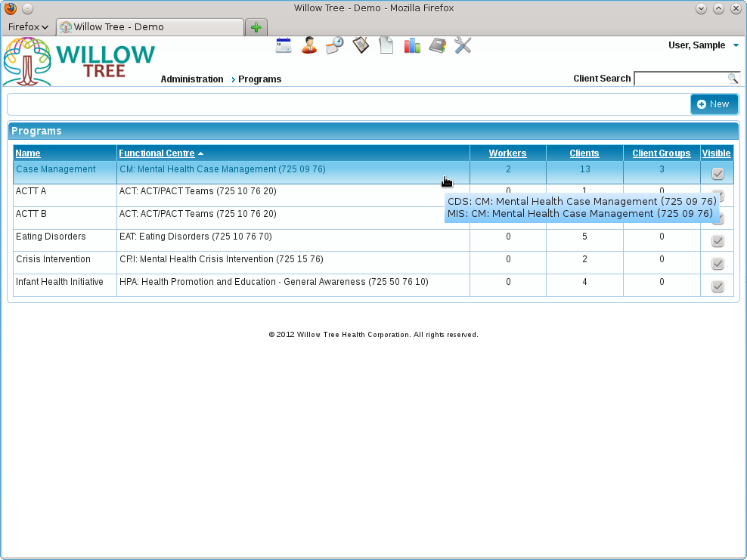Sort by Clients column header
747x560 pixels.
[x=584, y=153]
